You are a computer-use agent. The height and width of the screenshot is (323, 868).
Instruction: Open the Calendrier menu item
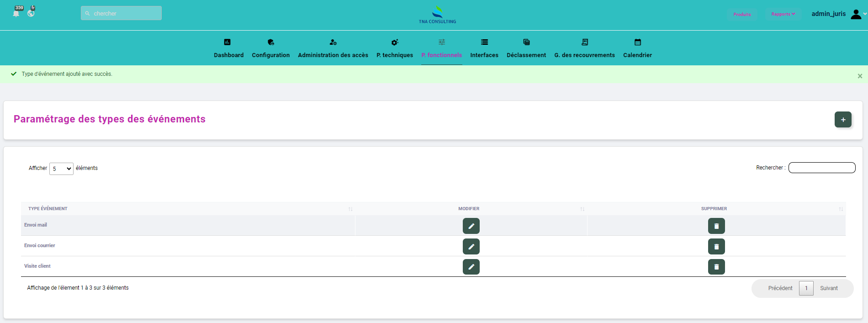[x=637, y=49]
